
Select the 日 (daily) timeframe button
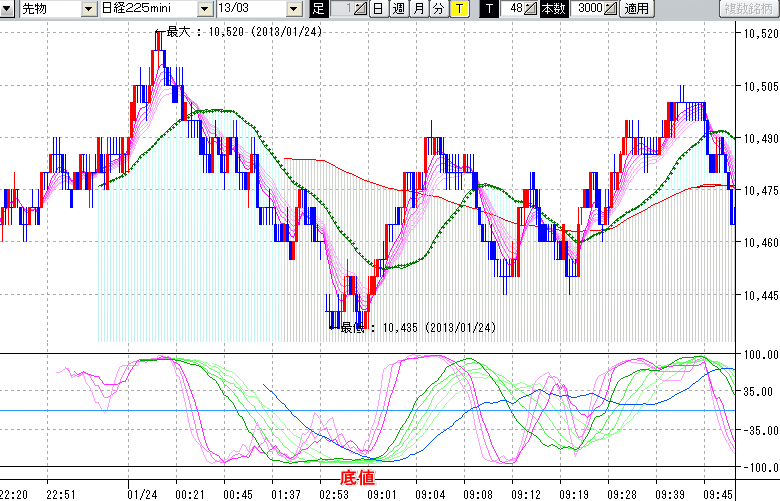378,9
